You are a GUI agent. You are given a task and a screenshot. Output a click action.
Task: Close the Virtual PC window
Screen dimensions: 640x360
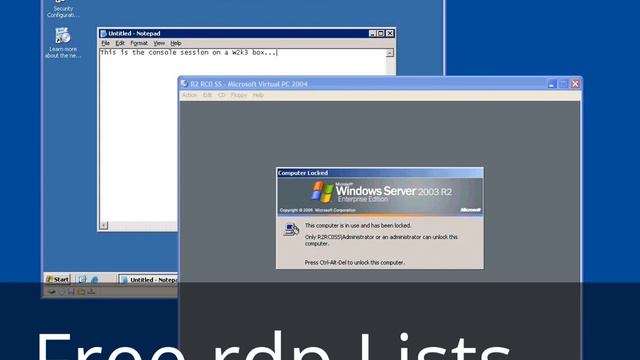tap(575, 84)
